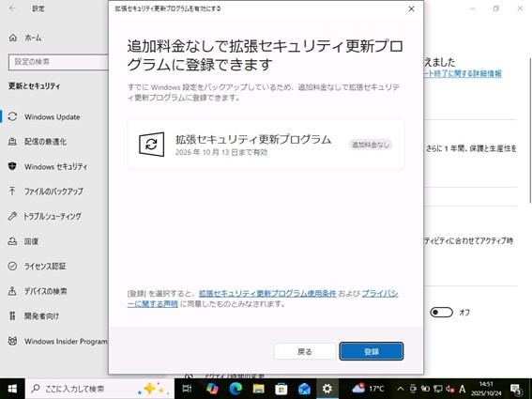Close the 拡張セキュリティ更新プログラム dialog

(x=411, y=8)
